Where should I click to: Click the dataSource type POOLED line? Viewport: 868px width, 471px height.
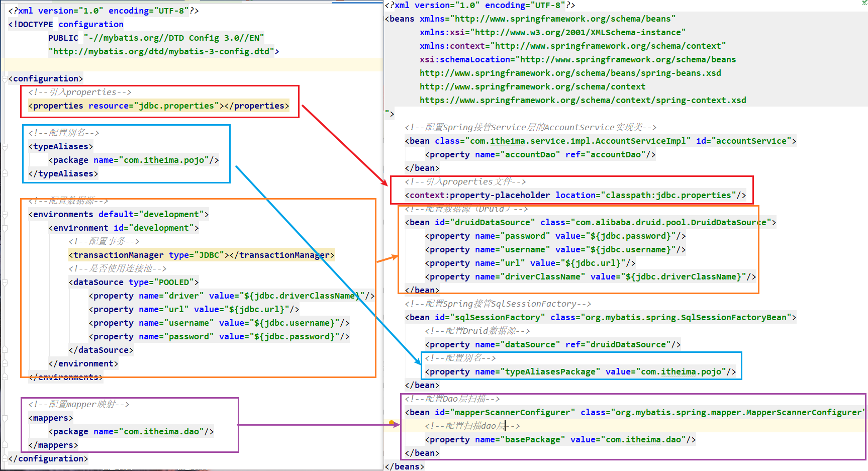point(134,282)
